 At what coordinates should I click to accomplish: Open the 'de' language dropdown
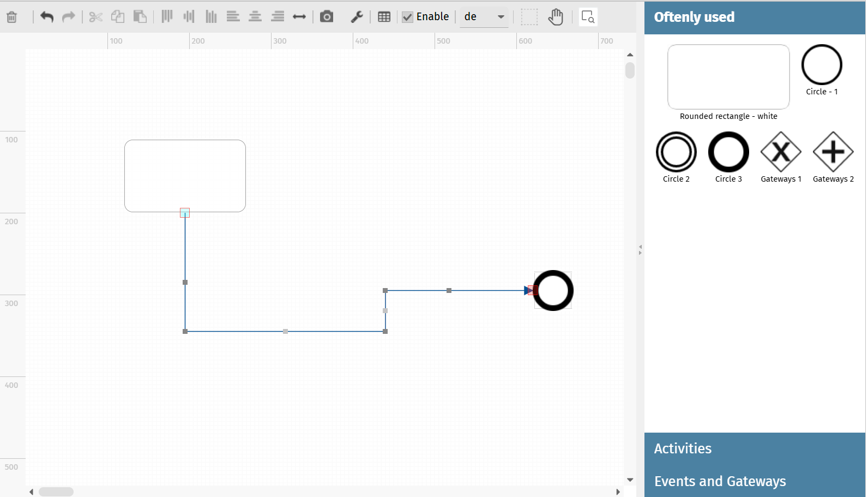tap(484, 17)
